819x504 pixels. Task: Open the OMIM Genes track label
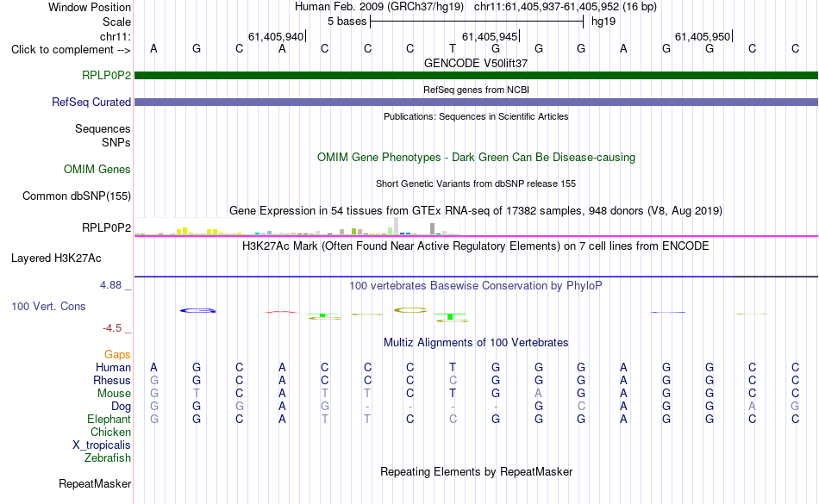pos(97,169)
